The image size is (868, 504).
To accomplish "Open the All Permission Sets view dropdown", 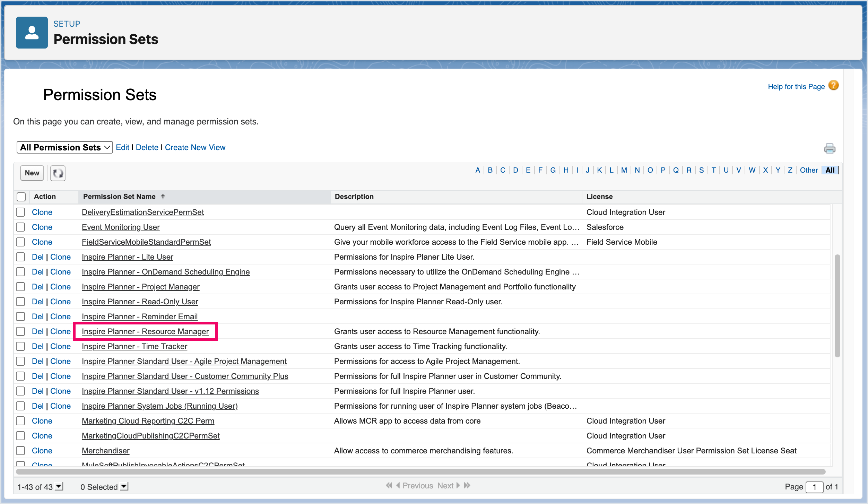I will coord(64,147).
